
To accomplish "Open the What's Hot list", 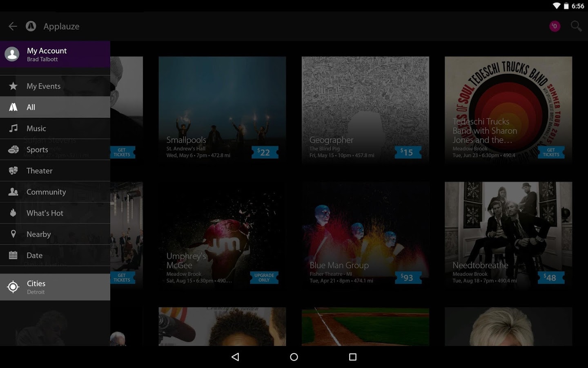I will click(x=55, y=213).
